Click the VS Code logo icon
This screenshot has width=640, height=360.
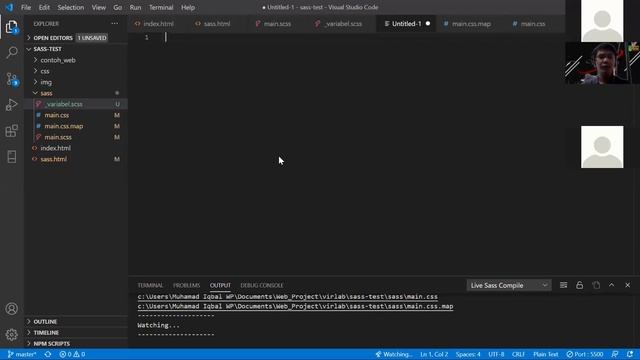[9, 7]
